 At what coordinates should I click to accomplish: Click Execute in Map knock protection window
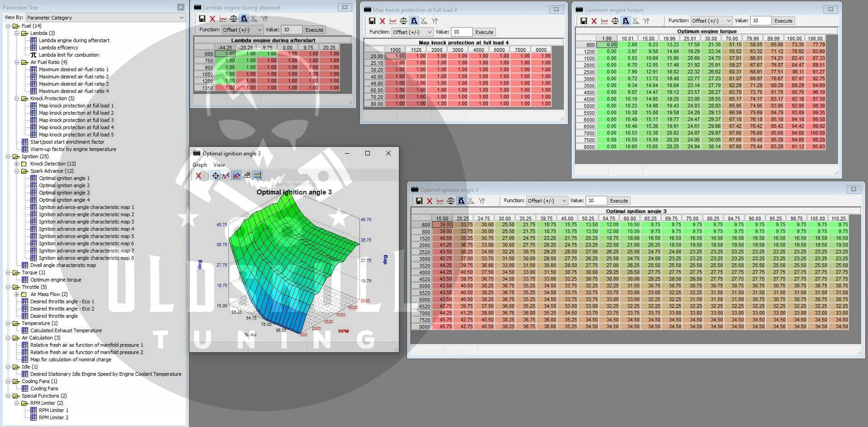[x=484, y=32]
